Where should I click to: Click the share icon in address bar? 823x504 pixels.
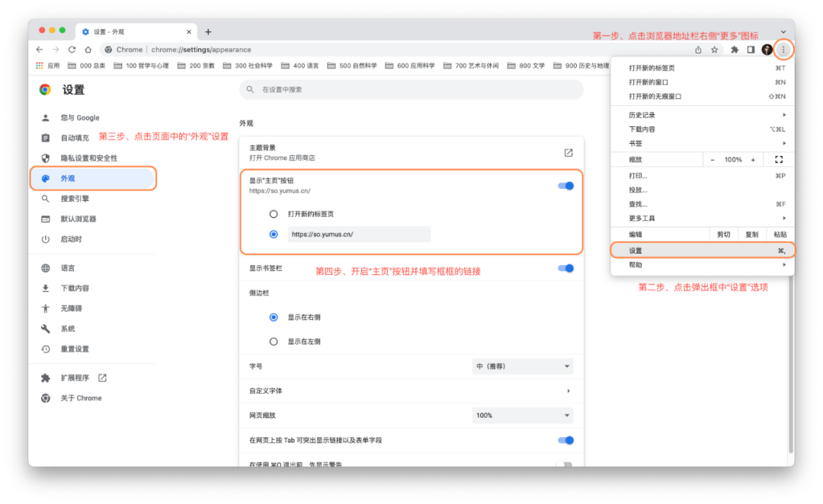coord(698,49)
